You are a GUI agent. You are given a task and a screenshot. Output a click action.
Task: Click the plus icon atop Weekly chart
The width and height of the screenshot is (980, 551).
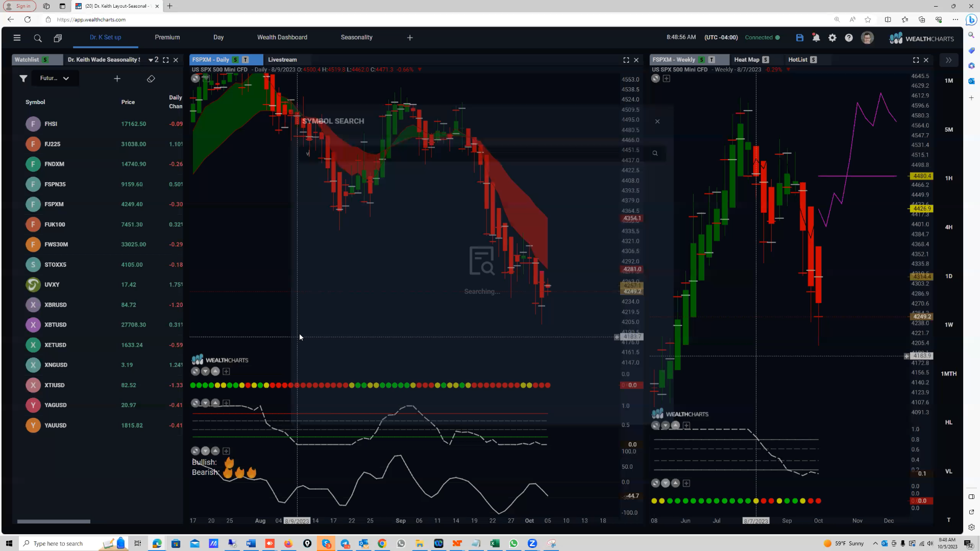(x=667, y=79)
